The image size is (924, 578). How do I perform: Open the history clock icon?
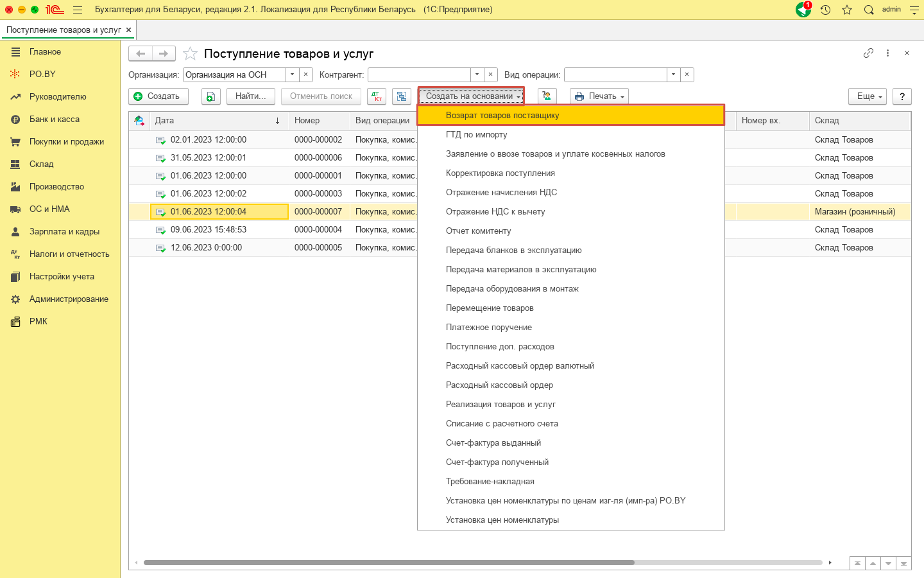[825, 10]
